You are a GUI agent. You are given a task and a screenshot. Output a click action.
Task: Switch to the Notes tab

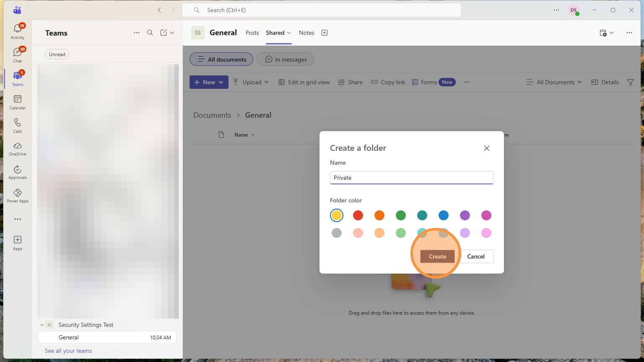(x=306, y=33)
